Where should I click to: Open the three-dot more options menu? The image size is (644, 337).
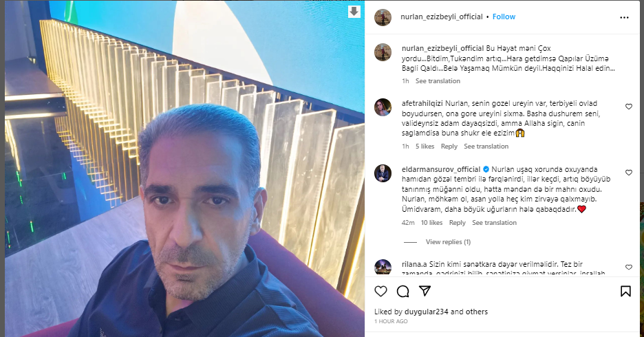click(624, 18)
